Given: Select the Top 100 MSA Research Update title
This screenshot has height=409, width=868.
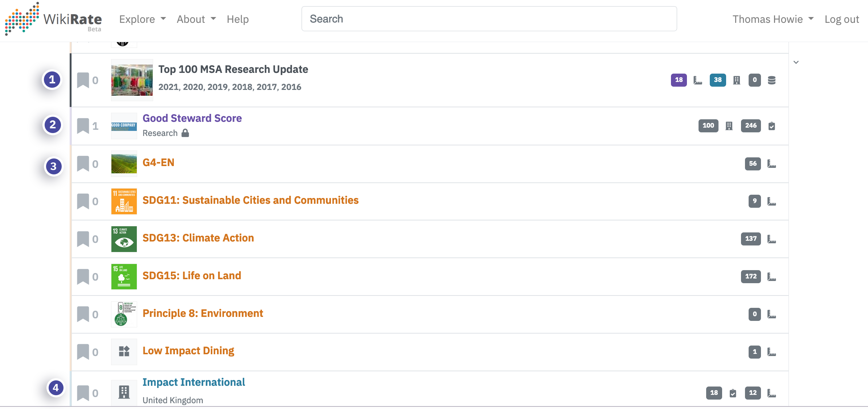Looking at the screenshot, I should (233, 69).
